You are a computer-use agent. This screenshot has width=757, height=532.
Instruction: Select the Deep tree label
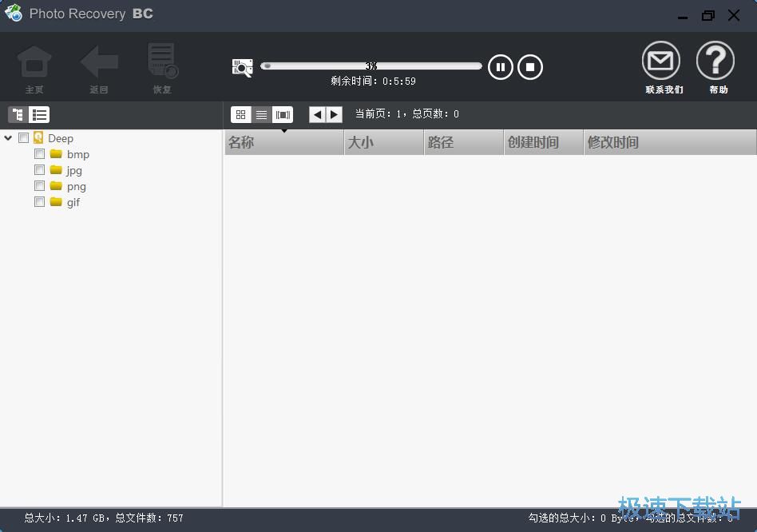61,138
